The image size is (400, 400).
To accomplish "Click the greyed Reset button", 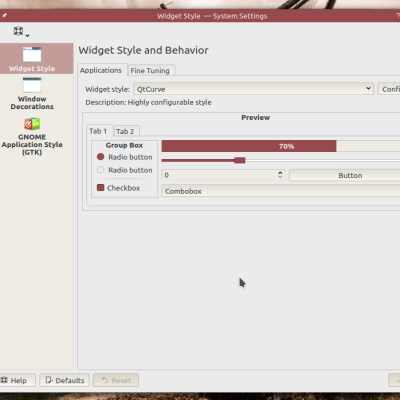I will pos(116,380).
